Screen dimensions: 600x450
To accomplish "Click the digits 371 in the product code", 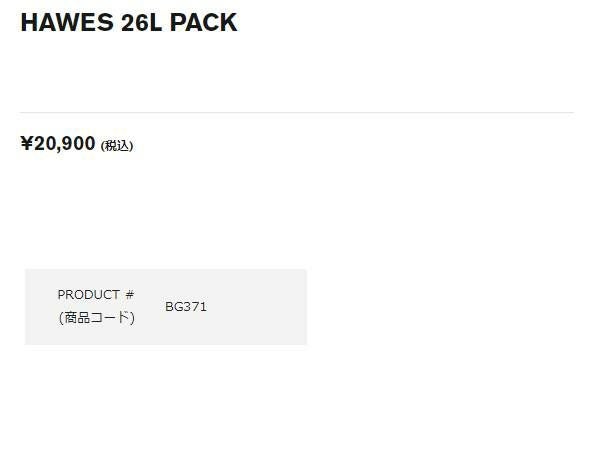I will 195,307.
